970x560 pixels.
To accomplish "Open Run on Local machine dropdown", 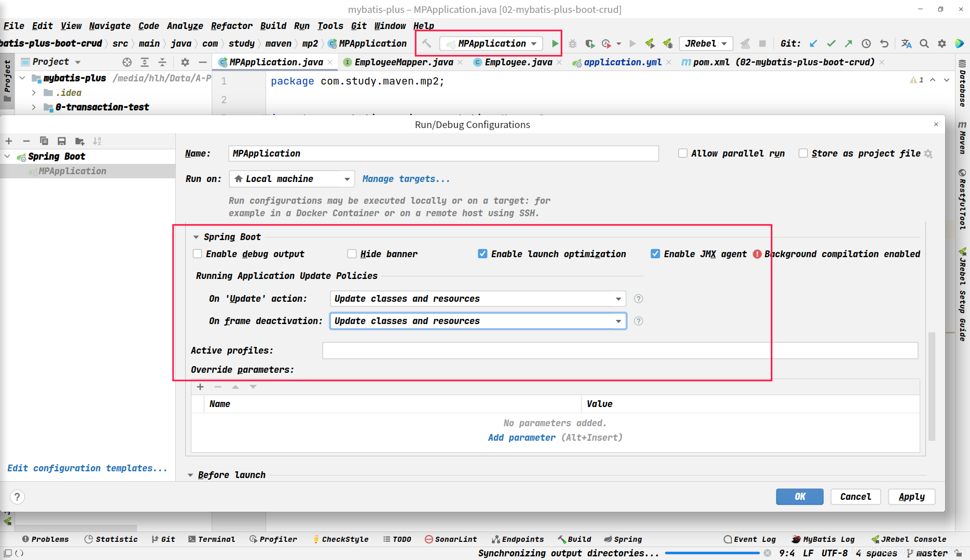I will tap(292, 179).
